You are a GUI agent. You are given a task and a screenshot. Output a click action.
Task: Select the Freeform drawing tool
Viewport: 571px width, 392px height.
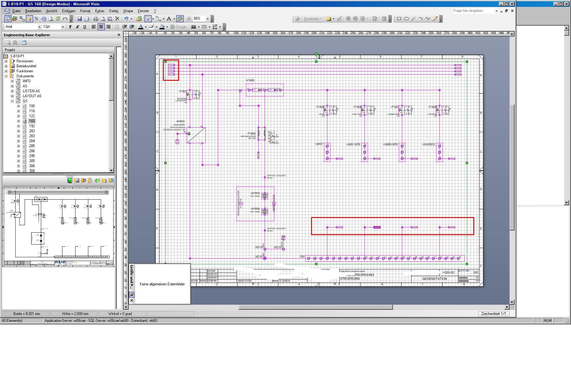pos(428,19)
